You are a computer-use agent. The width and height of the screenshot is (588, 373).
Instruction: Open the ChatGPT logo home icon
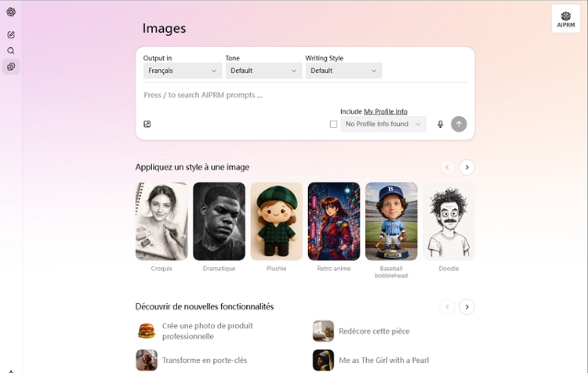[11, 12]
